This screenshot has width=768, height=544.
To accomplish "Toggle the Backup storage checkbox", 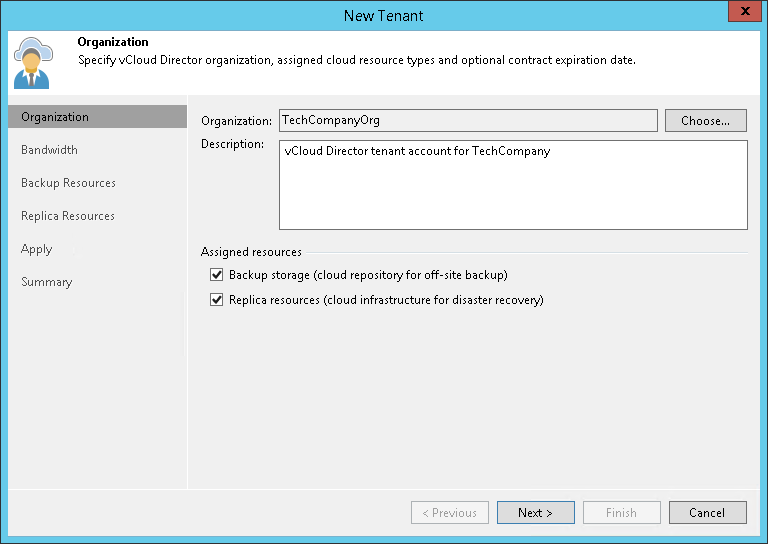I will (x=216, y=275).
